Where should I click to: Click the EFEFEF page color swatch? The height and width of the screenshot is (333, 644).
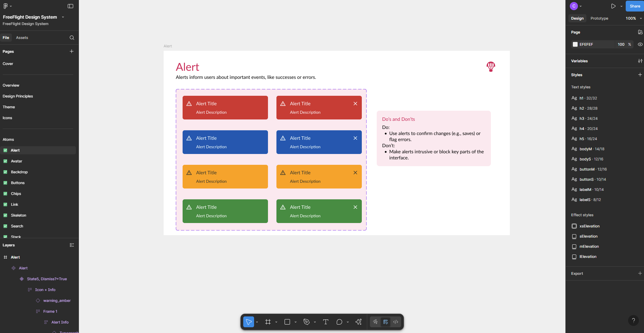pos(575,44)
